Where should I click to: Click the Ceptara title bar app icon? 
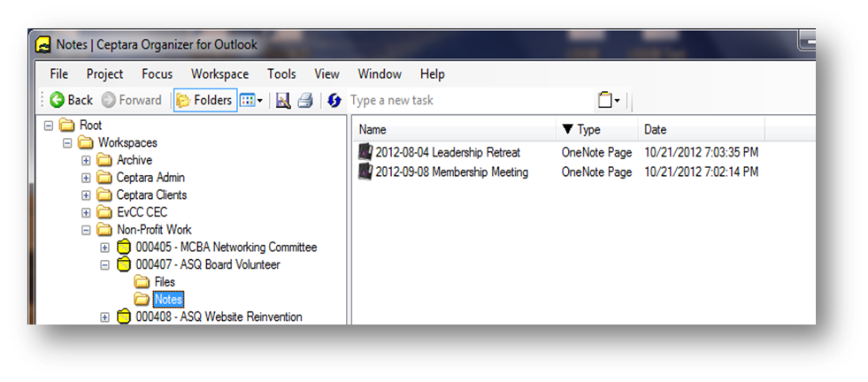[42, 45]
